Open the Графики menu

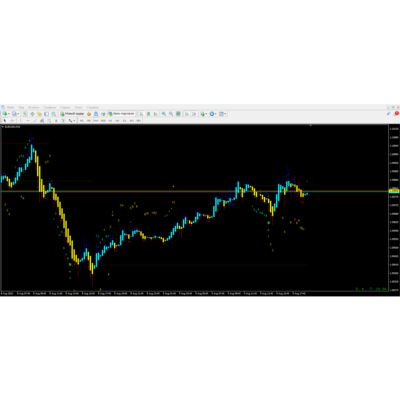tap(49, 107)
